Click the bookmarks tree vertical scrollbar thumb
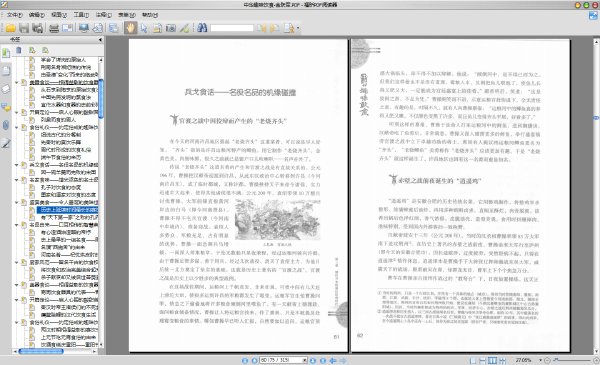 coord(101,98)
